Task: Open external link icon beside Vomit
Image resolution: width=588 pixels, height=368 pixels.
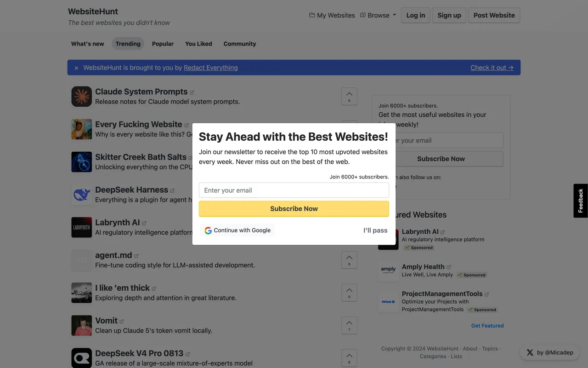Action: coord(122,321)
